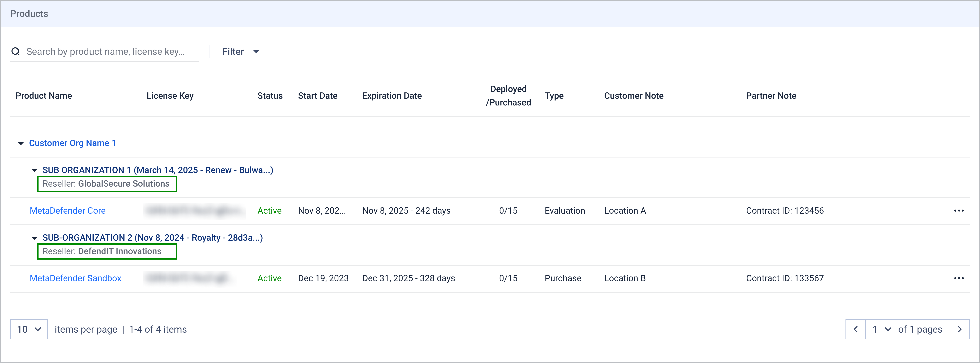Open the items per page dropdown
The height and width of the screenshot is (363, 980).
(29, 329)
